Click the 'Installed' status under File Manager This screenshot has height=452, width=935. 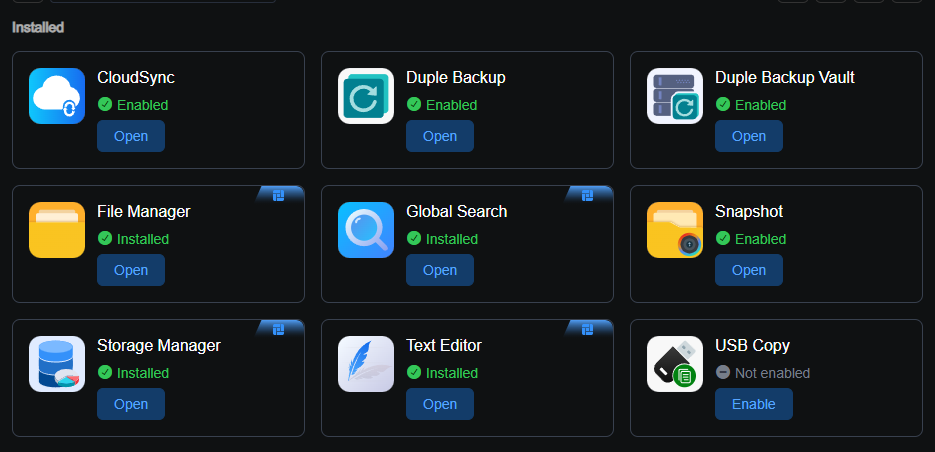click(143, 239)
